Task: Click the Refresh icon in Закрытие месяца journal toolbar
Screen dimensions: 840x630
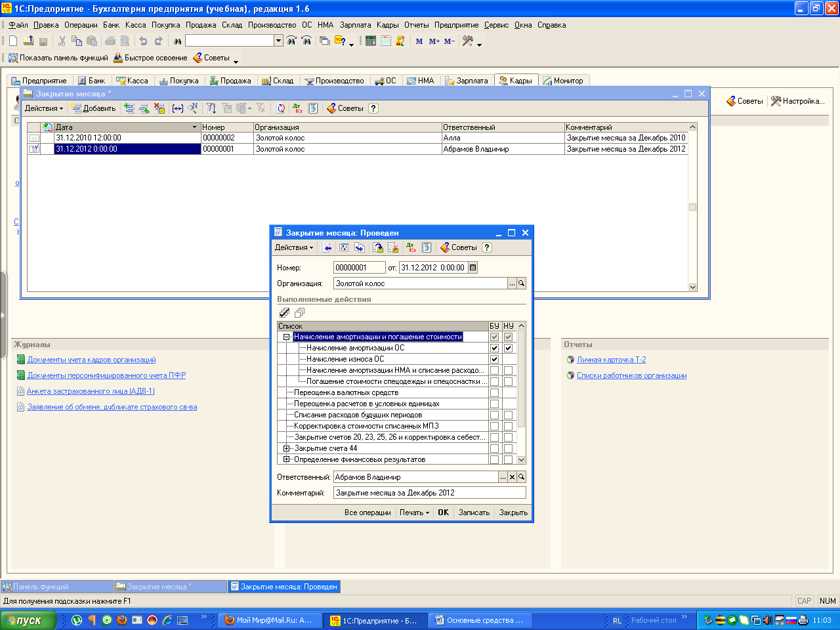Action: [x=280, y=108]
